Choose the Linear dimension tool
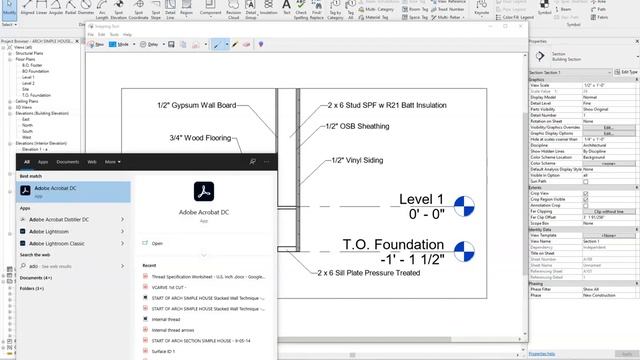 click(42, 8)
